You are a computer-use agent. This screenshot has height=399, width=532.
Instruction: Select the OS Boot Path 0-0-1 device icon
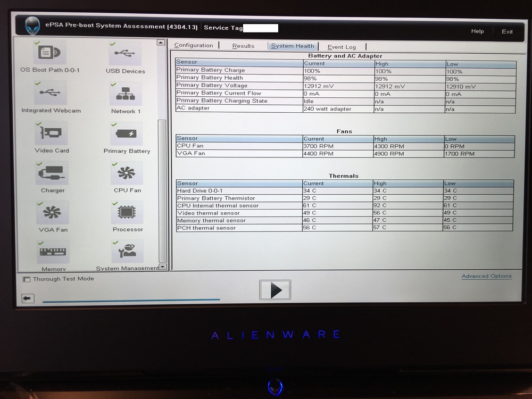coord(50,53)
